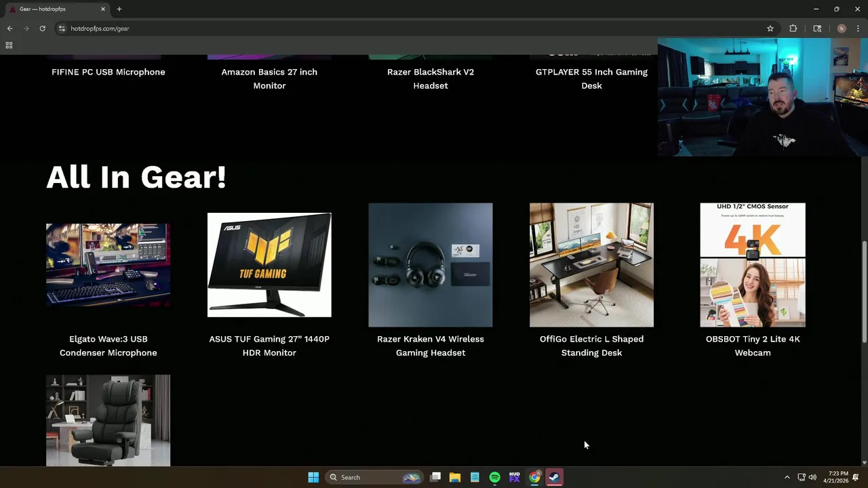Open File Explorer from the taskbar

pyautogui.click(x=455, y=477)
